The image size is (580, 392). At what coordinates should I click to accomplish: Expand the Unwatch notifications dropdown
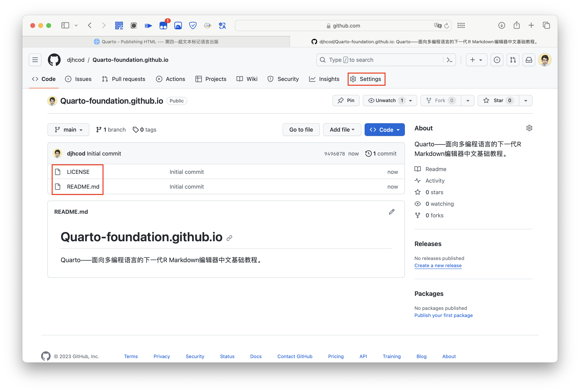point(410,100)
